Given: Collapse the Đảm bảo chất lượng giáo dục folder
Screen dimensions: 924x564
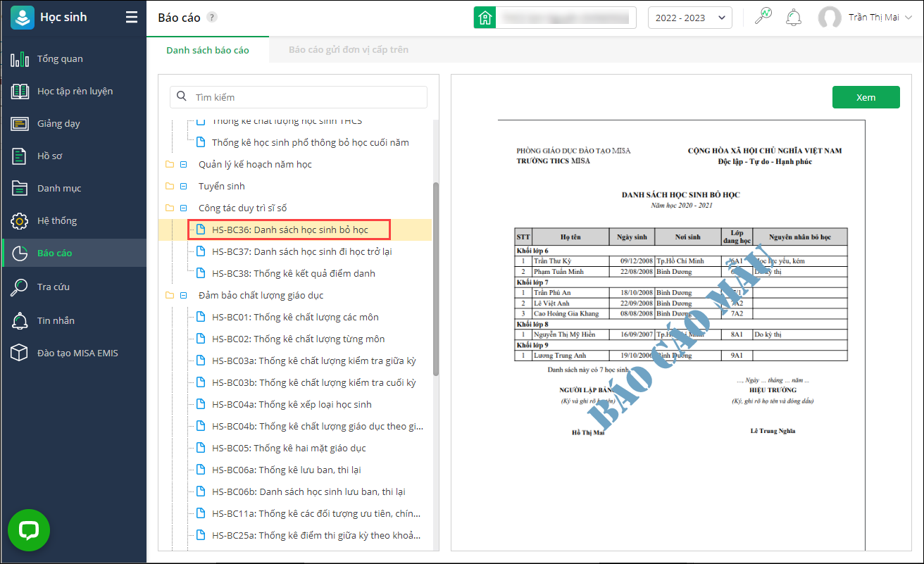Looking at the screenshot, I should tap(184, 295).
